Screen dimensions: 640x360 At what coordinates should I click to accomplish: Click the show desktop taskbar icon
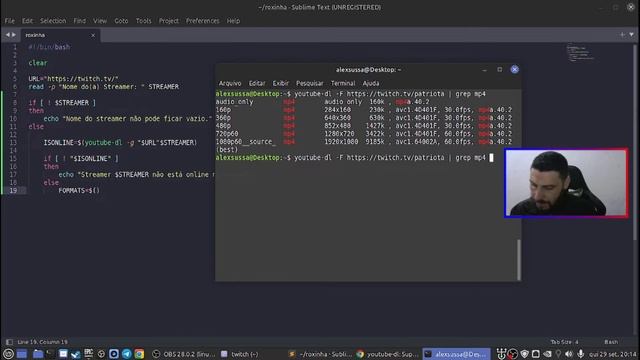pyautogui.click(x=22, y=354)
